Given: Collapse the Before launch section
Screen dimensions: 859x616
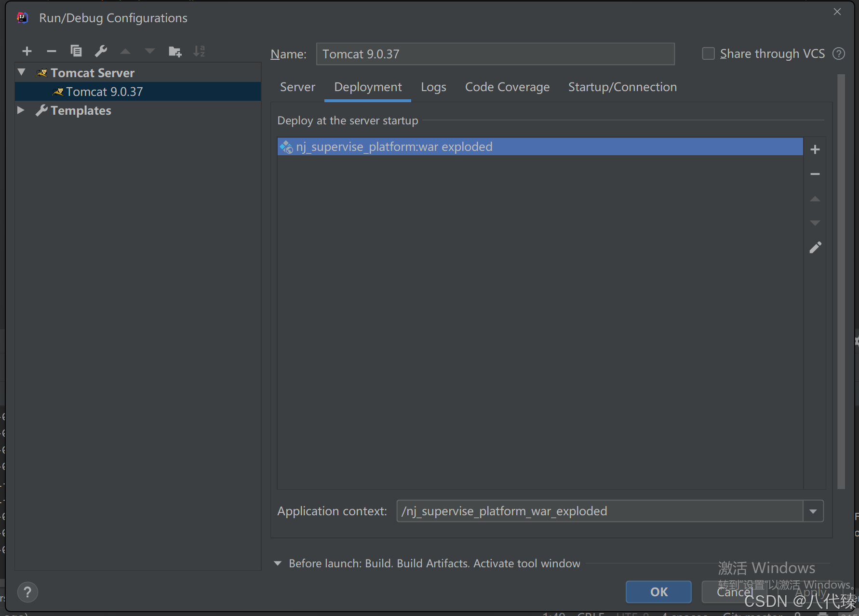Looking at the screenshot, I should [x=278, y=563].
